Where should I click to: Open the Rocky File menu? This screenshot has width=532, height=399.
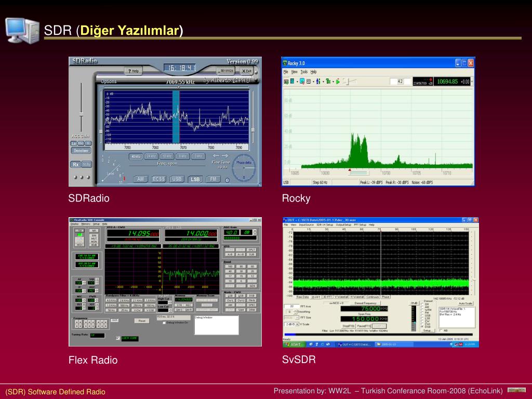(285, 72)
